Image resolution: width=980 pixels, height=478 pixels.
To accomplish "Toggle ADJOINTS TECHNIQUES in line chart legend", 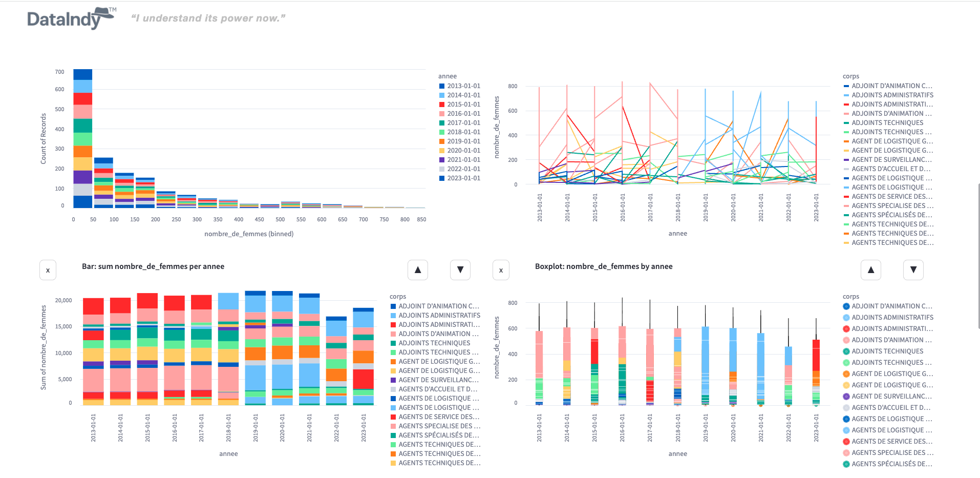I will [x=887, y=123].
